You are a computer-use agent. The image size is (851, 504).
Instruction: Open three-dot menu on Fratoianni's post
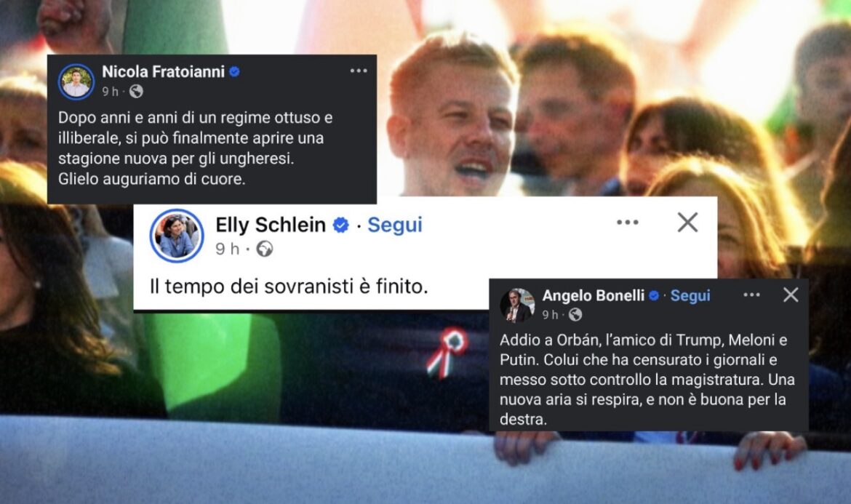(359, 71)
